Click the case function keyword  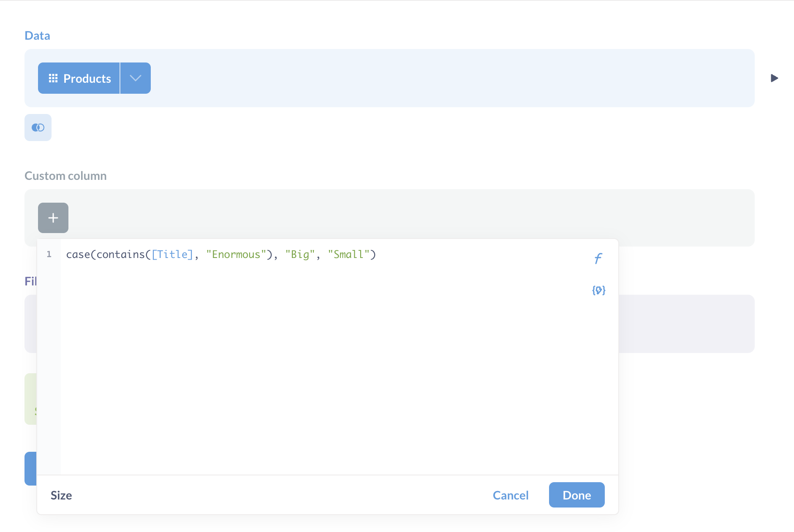(x=78, y=255)
